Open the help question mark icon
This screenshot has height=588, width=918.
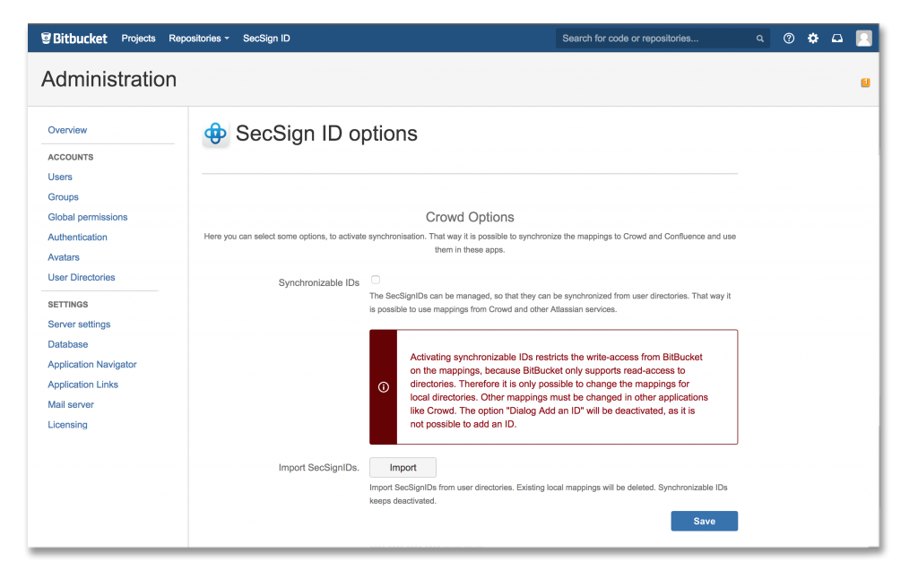[x=788, y=38]
